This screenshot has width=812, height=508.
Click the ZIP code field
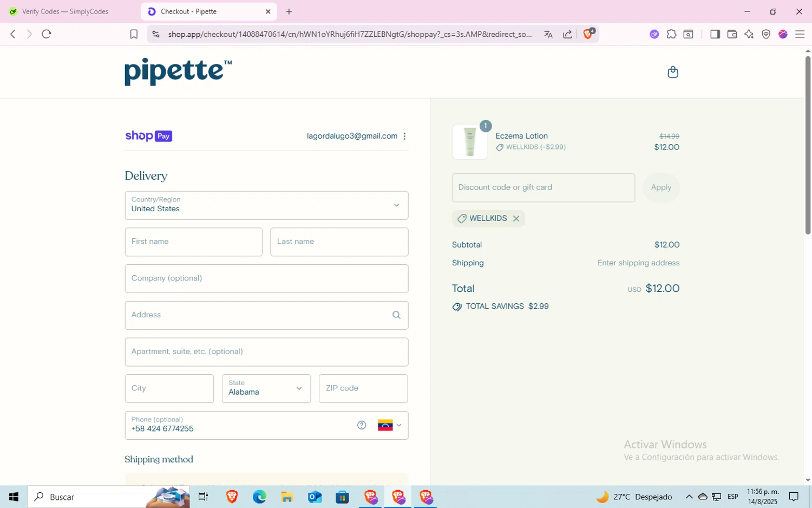pyautogui.click(x=363, y=388)
